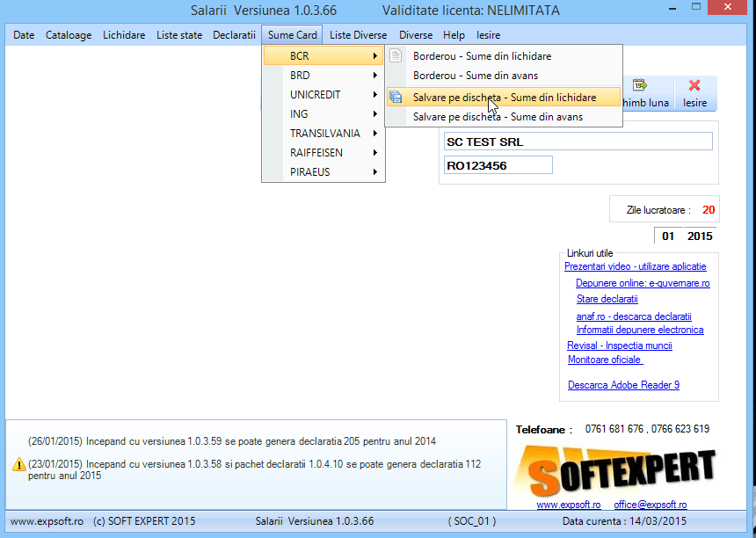The width and height of the screenshot is (756, 538).
Task: Choose Borderou - Sume din lichidare
Action: coord(504,56)
